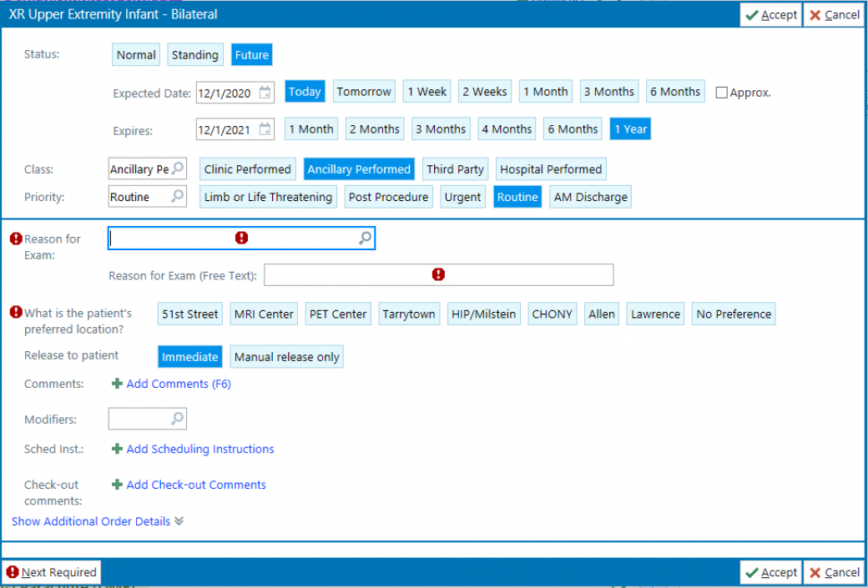
Task: Click the Class field search magnifier
Action: (x=178, y=169)
